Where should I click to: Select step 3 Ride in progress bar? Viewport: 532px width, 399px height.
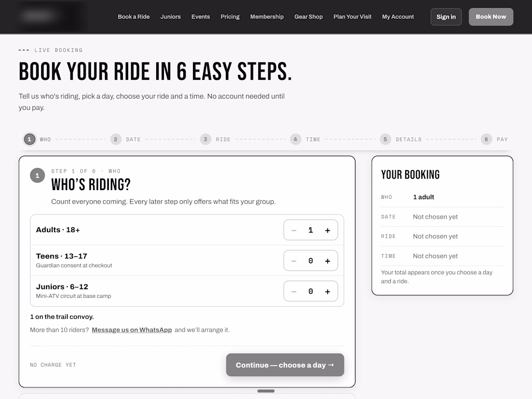[206, 139]
